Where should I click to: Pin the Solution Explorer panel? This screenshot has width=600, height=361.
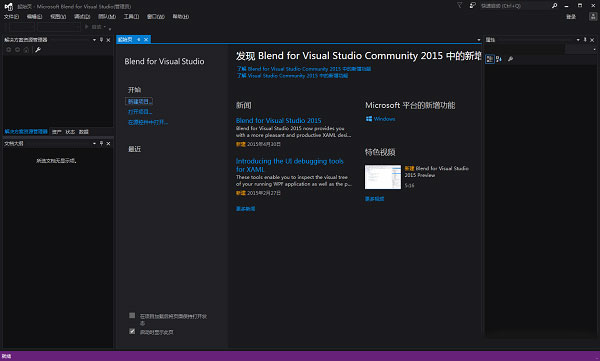[x=101, y=40]
